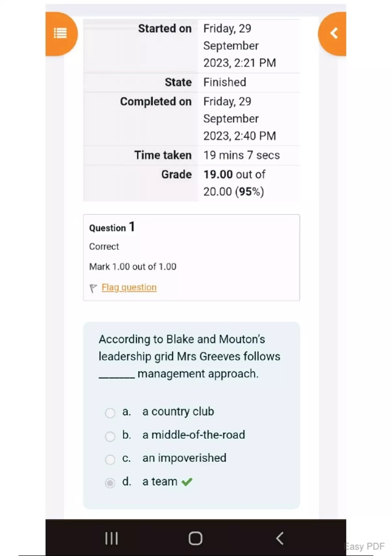Open the Flag question link
This screenshot has width=392, height=556.
coord(129,287)
